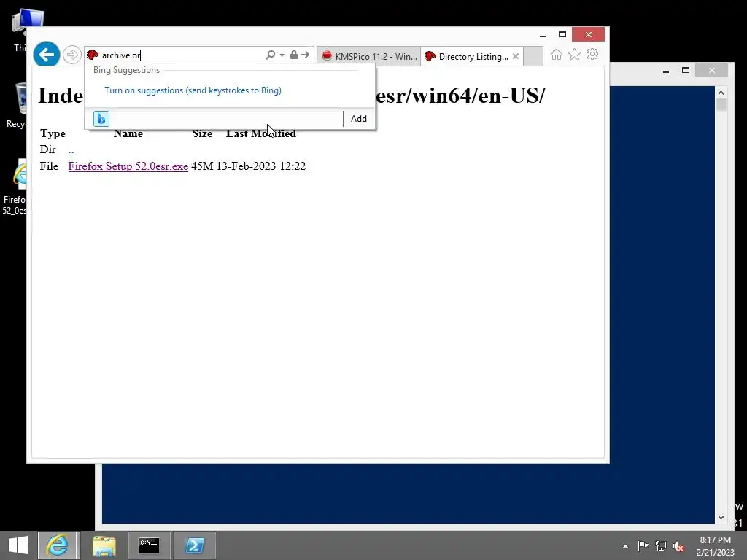Screen dimensions: 747x560
Task: Click the site favicon in address bar
Action: 93,55
